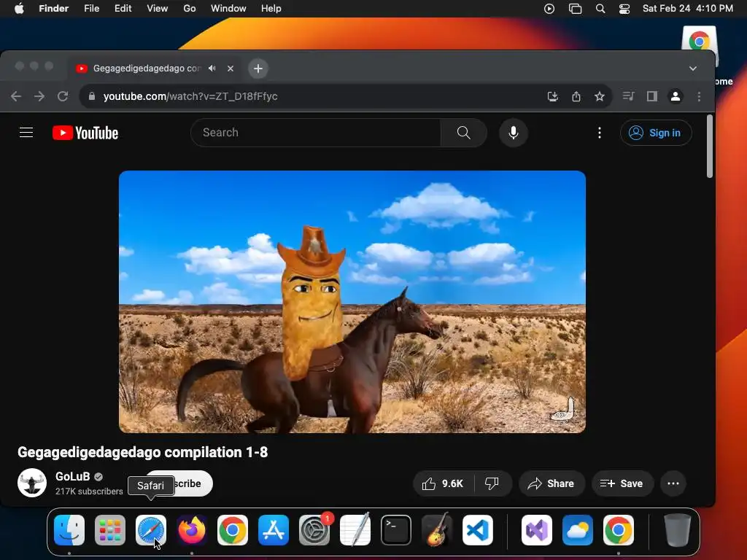Image resolution: width=747 pixels, height=560 pixels.
Task: Open System Settings from the Dock
Action: point(314,530)
